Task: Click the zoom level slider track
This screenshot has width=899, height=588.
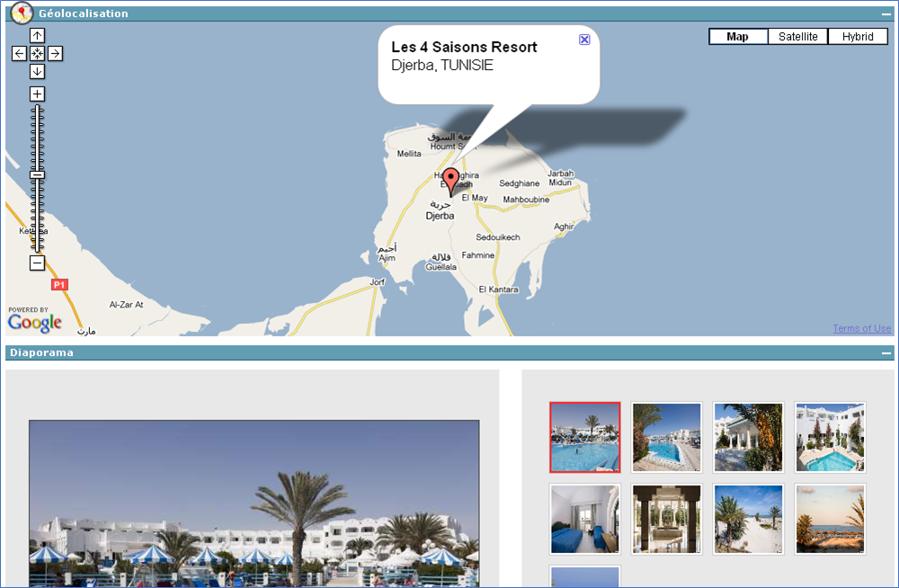Action: (x=37, y=216)
